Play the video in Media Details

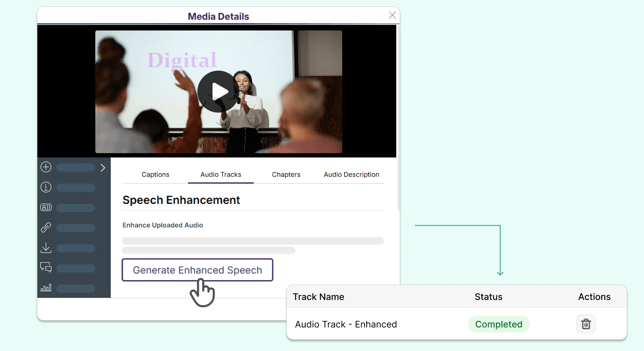click(219, 91)
